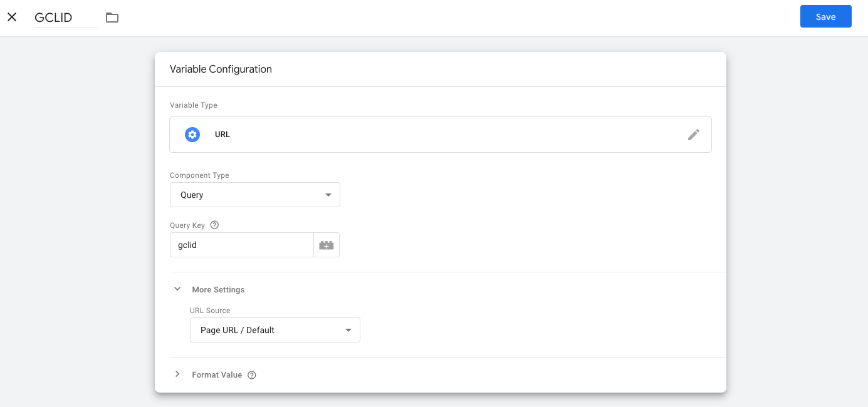The height and width of the screenshot is (407, 868).
Task: Open the URL Source dropdown
Action: [275, 330]
